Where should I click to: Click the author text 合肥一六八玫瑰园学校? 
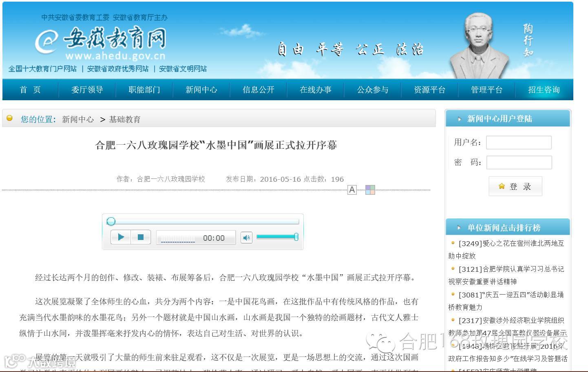point(171,179)
